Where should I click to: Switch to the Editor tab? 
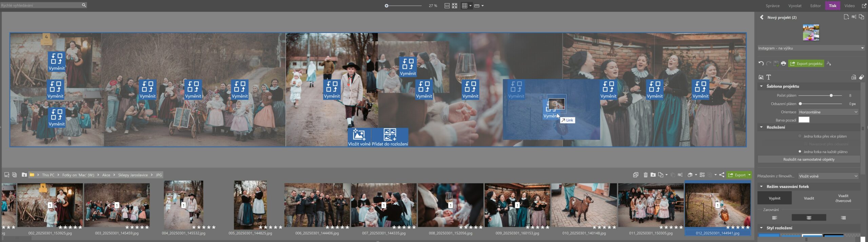(x=815, y=6)
